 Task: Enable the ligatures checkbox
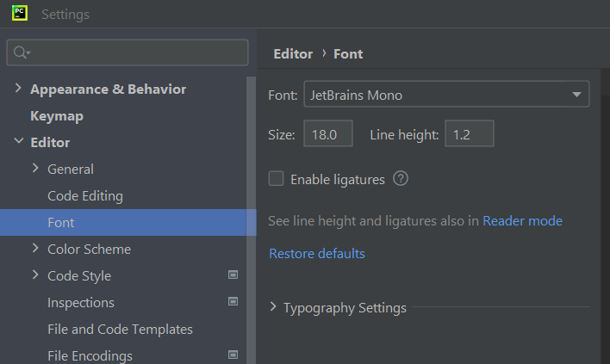click(x=277, y=179)
